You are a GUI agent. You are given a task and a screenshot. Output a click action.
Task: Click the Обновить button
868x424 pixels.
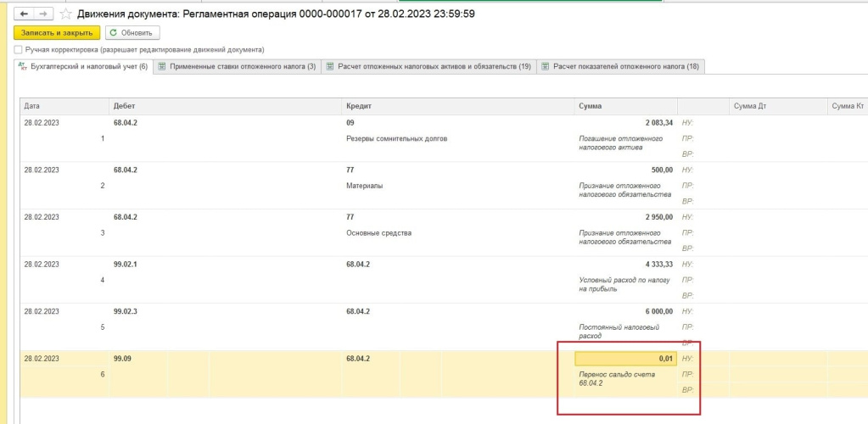coord(132,33)
